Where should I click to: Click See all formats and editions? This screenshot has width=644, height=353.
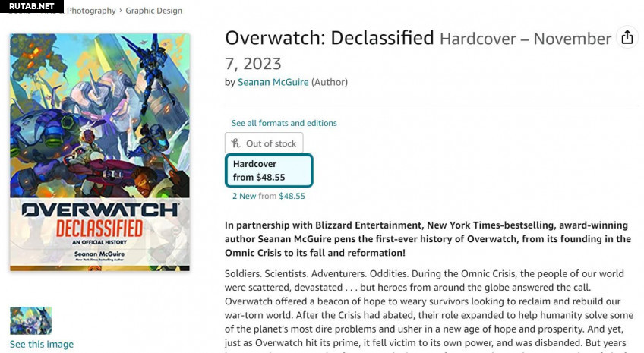(284, 123)
